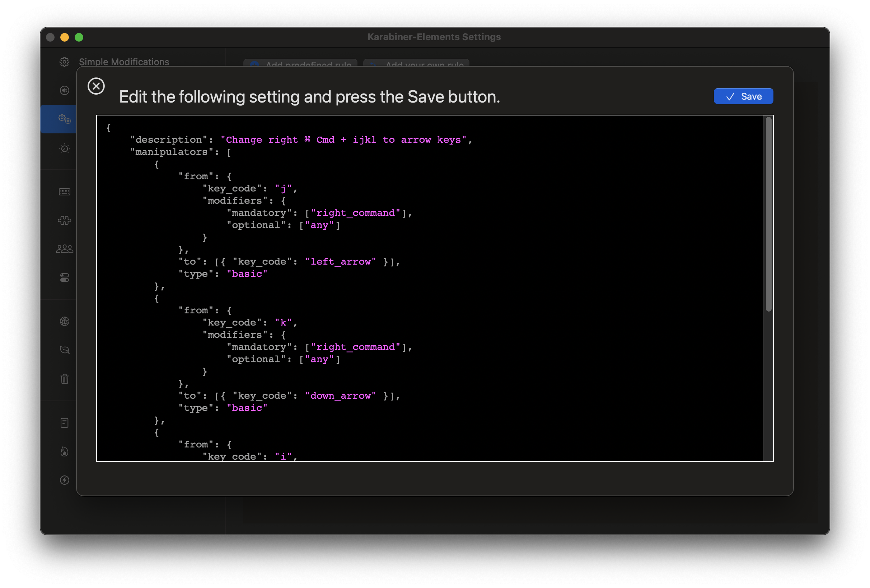
Task: Click the Save button
Action: (743, 96)
